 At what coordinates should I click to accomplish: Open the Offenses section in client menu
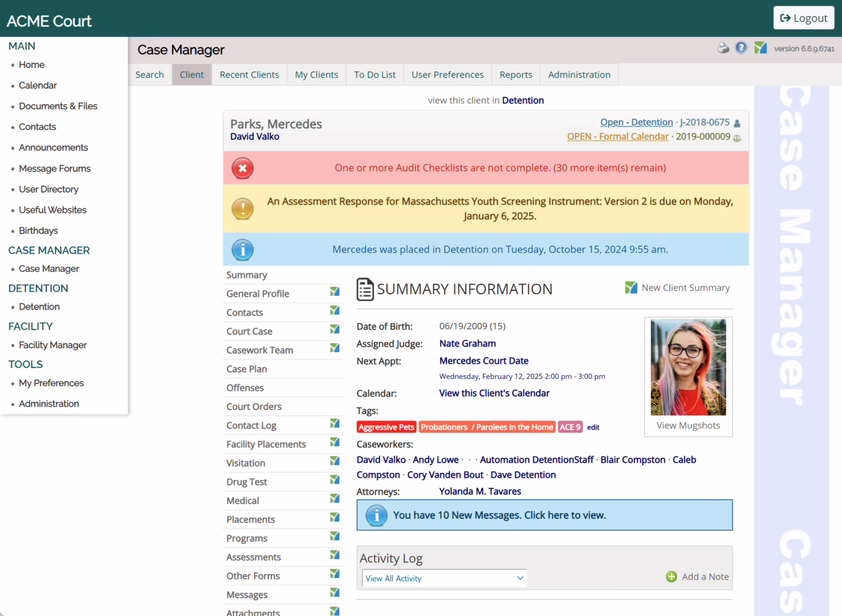tap(245, 388)
